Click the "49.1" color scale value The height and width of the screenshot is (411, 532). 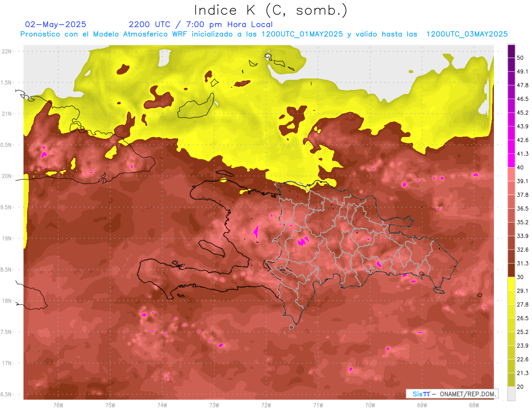pyautogui.click(x=522, y=71)
